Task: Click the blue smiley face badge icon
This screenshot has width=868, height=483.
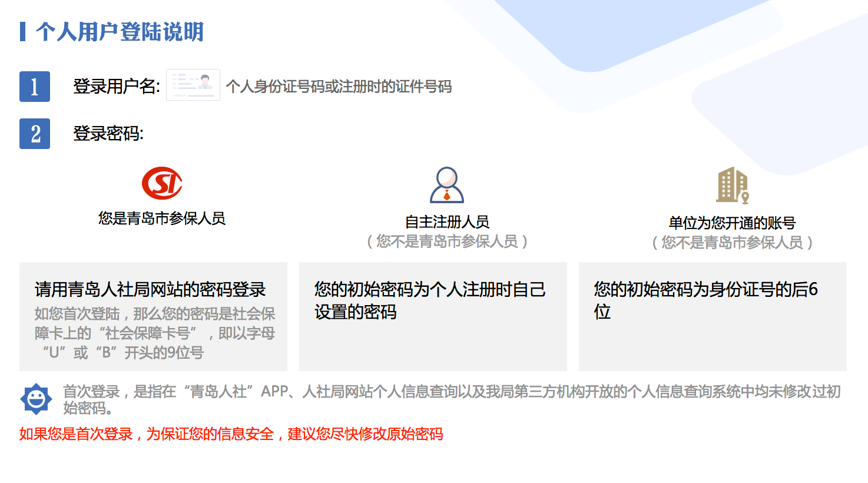Action: coord(36,399)
